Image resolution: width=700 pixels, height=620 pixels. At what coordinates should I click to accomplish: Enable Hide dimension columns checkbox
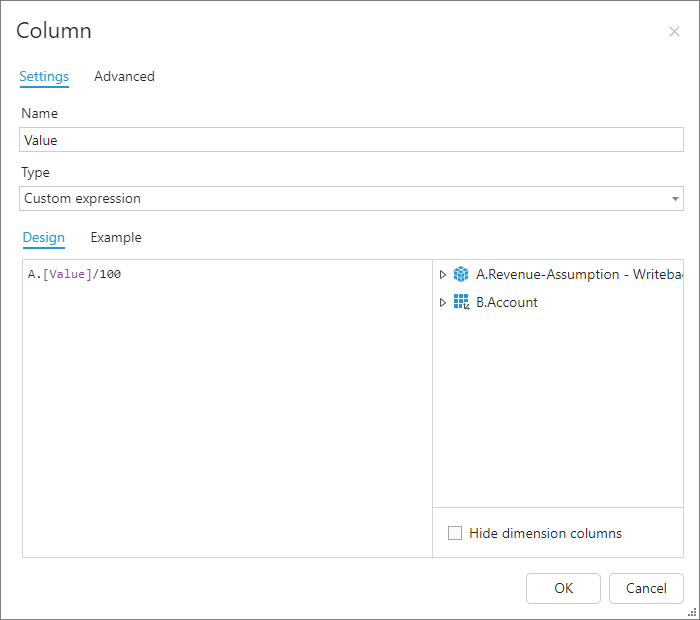(455, 533)
